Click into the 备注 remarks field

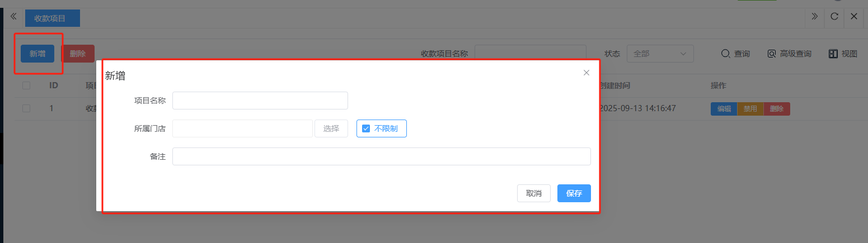tap(381, 156)
